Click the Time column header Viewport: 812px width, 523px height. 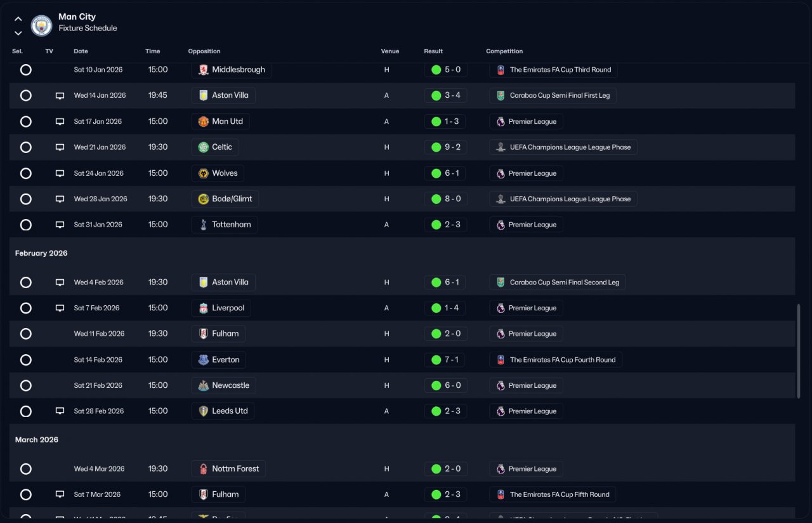pyautogui.click(x=153, y=51)
